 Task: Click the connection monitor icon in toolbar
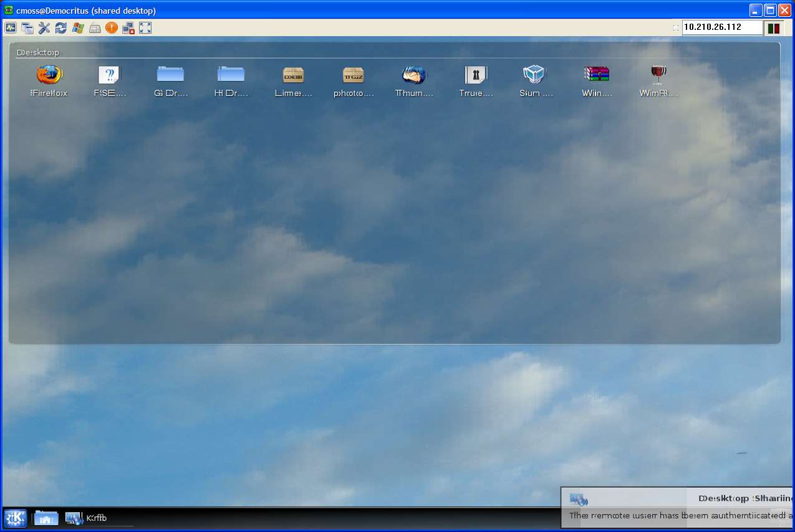click(x=11, y=27)
